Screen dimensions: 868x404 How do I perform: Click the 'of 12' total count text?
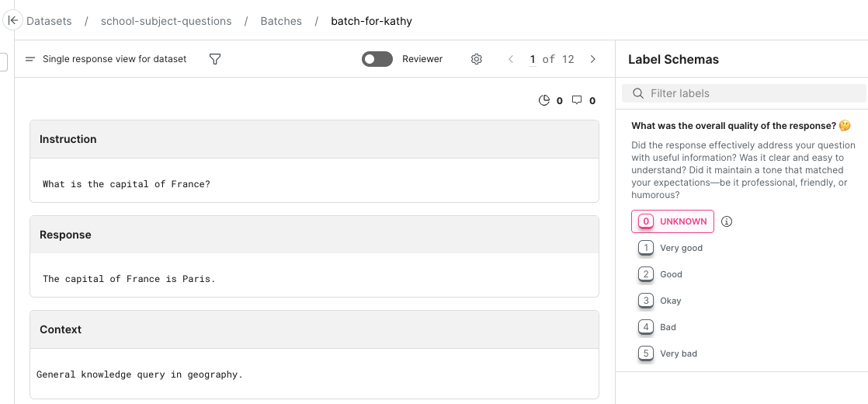(x=558, y=59)
